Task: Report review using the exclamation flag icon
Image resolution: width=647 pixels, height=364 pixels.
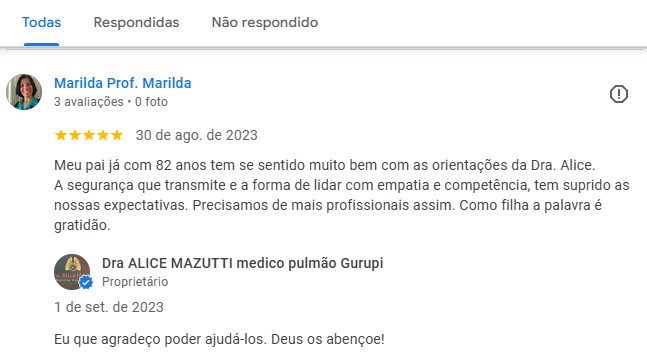Action: (x=619, y=94)
